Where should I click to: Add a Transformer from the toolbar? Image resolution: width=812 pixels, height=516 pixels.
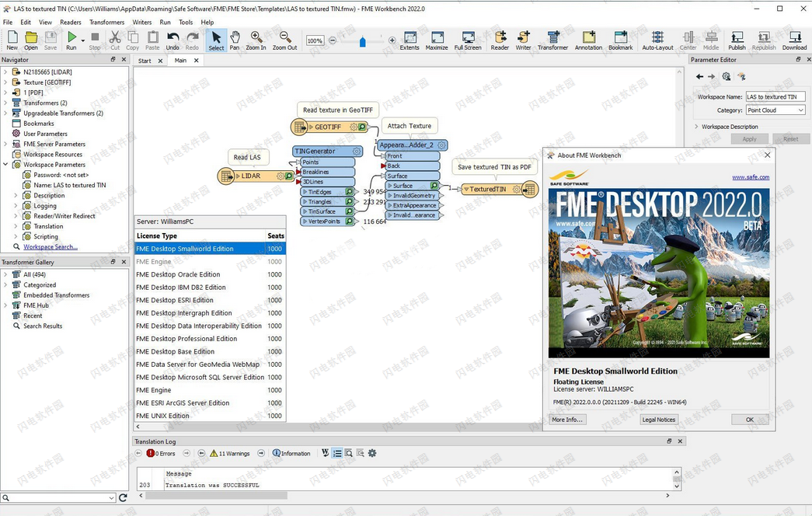[553, 40]
